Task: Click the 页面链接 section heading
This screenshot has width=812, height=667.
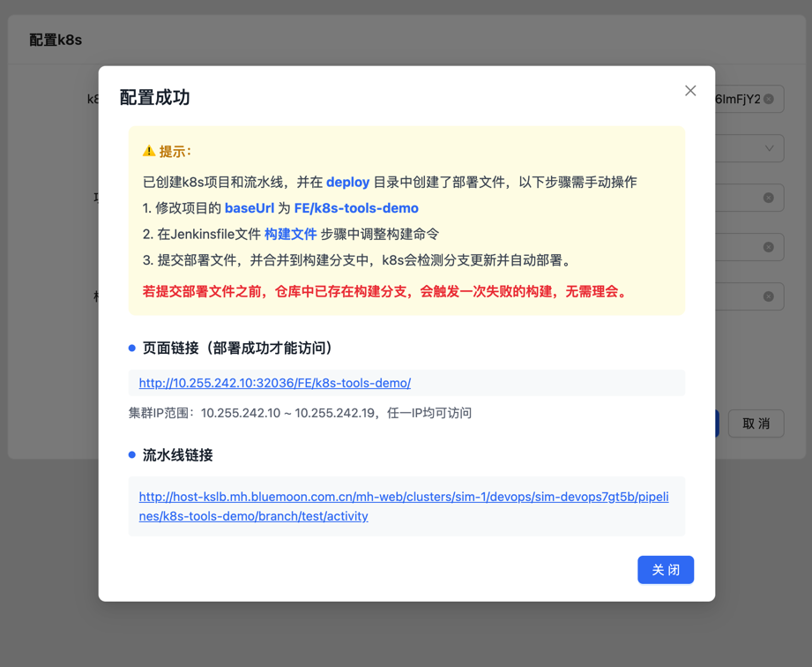Action: [x=238, y=348]
